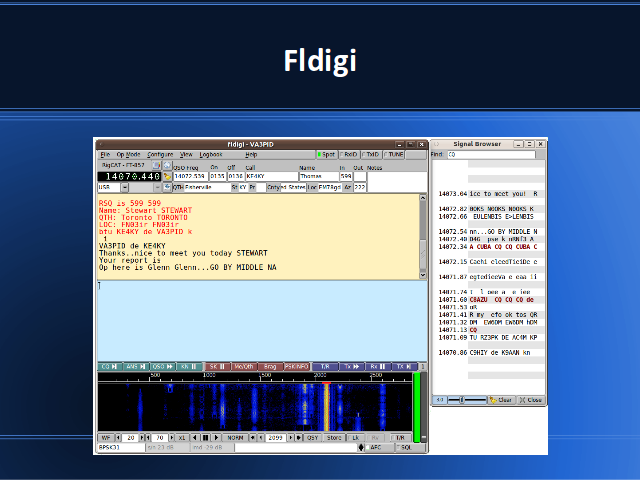The height and width of the screenshot is (480, 640).
Task: Click the Tx fast-forward macro button
Action: pyautogui.click(x=352, y=367)
